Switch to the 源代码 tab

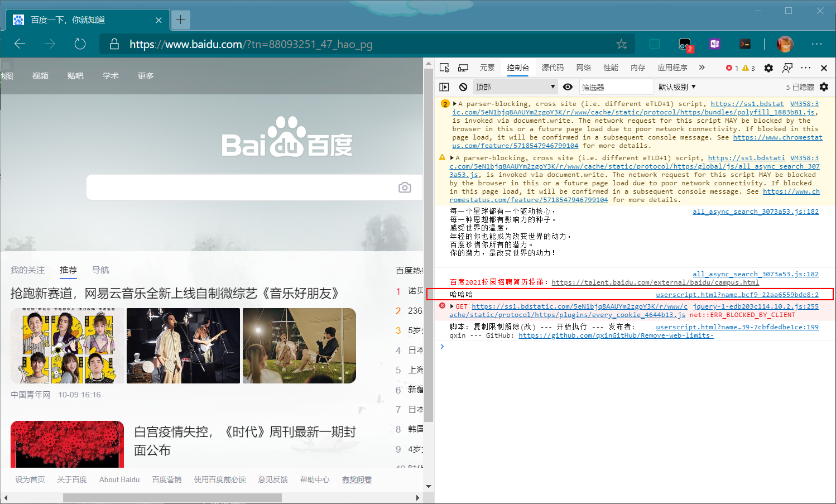[x=552, y=68]
